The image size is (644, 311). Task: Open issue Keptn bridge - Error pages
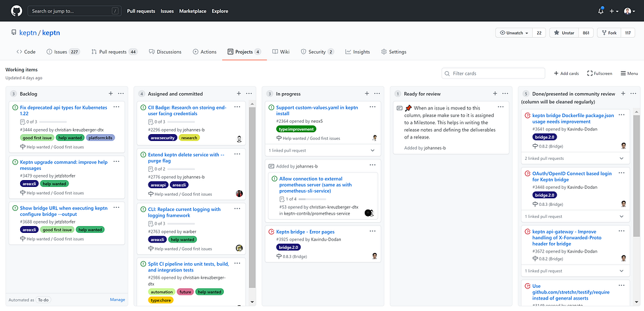tap(306, 231)
